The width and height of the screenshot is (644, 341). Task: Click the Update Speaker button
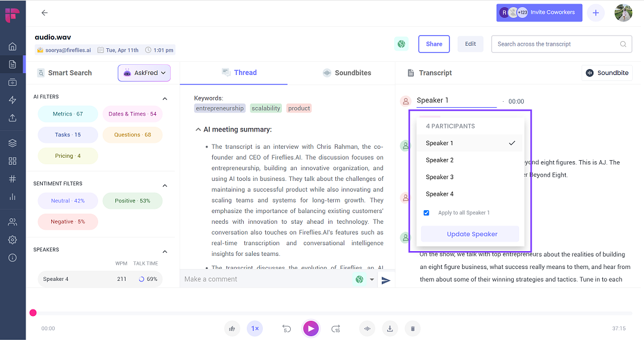coord(470,234)
